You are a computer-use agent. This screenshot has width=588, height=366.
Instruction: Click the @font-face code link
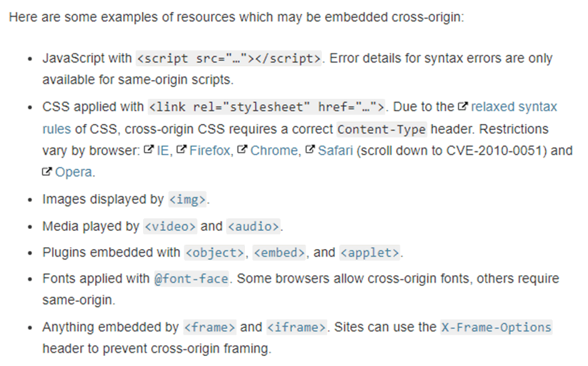click(191, 279)
